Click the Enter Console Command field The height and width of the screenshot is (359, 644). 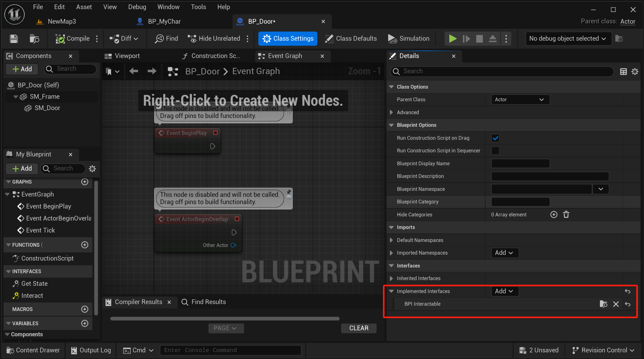(x=231, y=350)
